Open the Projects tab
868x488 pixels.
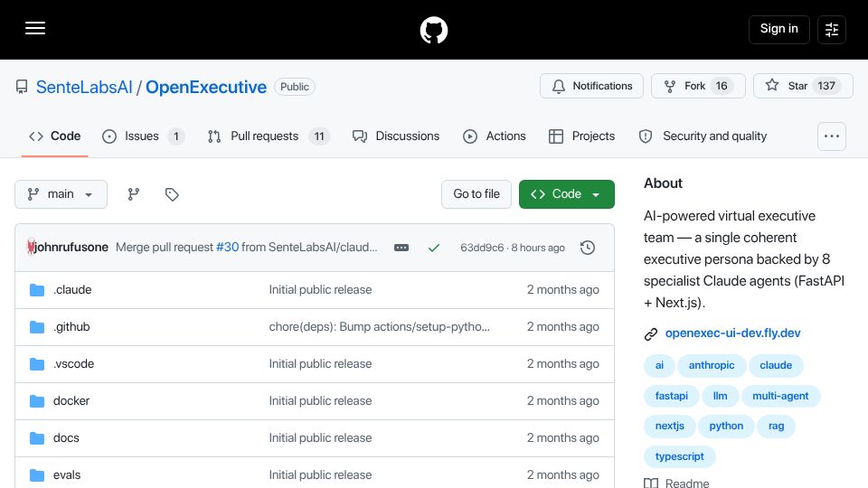pos(581,136)
